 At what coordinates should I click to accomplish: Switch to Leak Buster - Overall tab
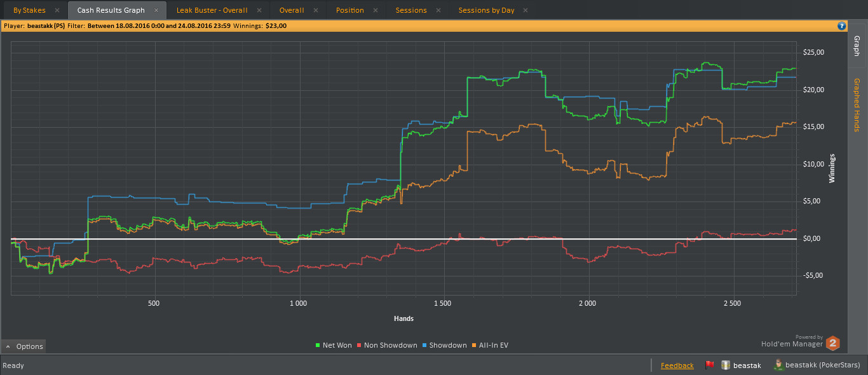pos(212,10)
